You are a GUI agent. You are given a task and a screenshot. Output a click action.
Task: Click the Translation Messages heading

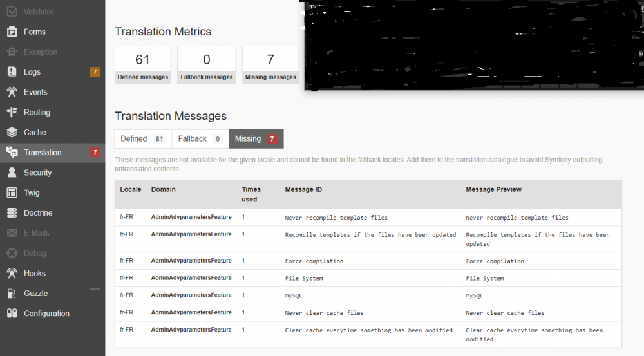[171, 116]
